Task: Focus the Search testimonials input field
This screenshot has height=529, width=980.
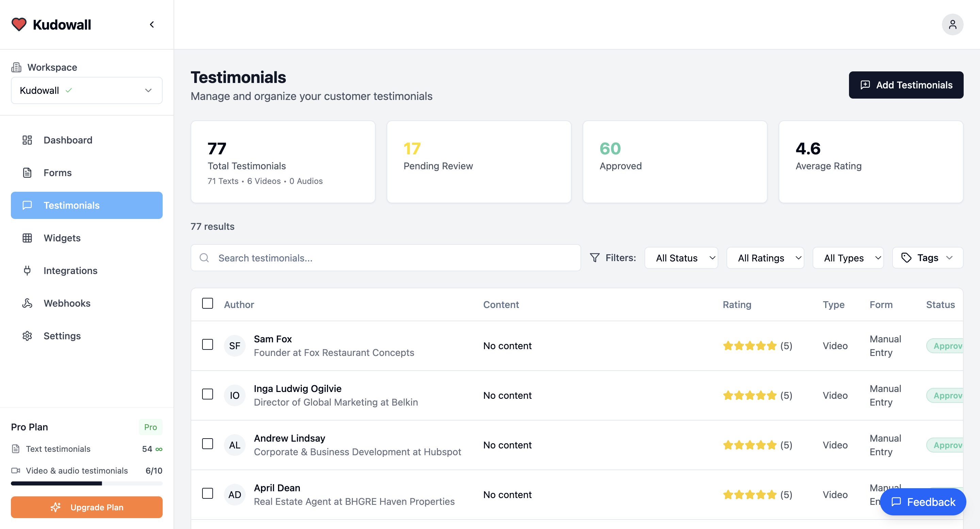Action: (386, 258)
